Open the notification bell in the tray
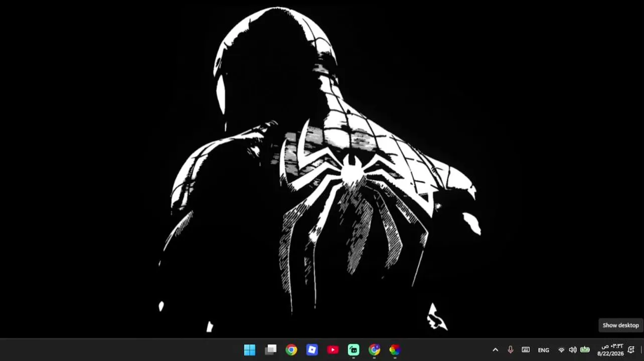Image resolution: width=644 pixels, height=361 pixels. tap(631, 350)
